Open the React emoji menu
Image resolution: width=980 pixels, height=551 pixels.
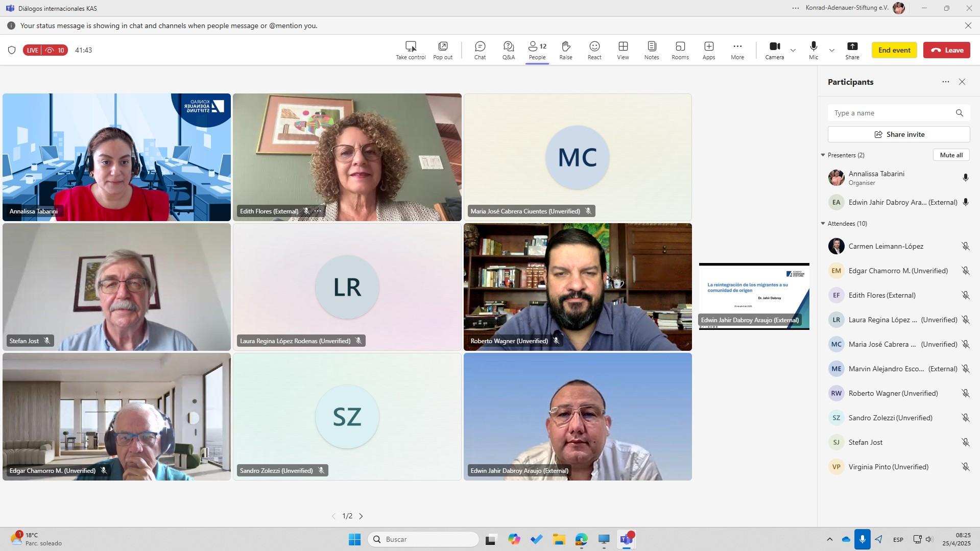(x=594, y=50)
